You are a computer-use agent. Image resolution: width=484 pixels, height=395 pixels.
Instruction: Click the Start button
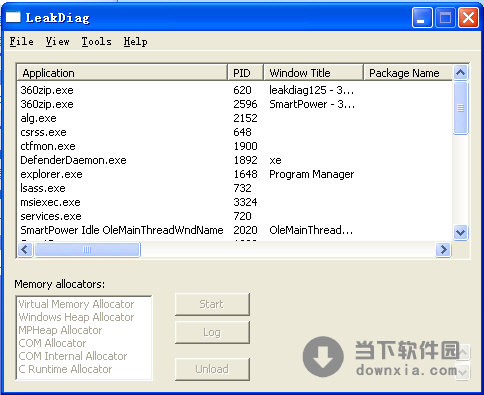[x=212, y=304]
